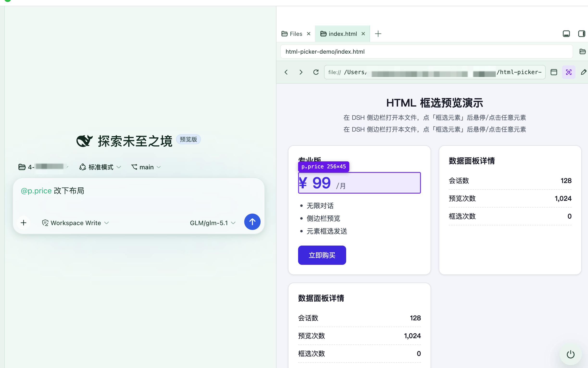Click the 立即购买 button
The image size is (588, 368).
coord(322,255)
